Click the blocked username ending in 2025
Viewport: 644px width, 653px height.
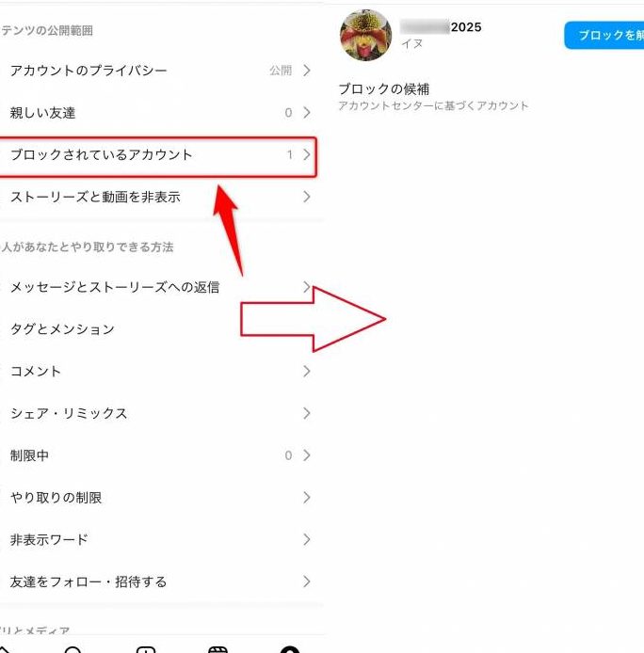(x=441, y=27)
